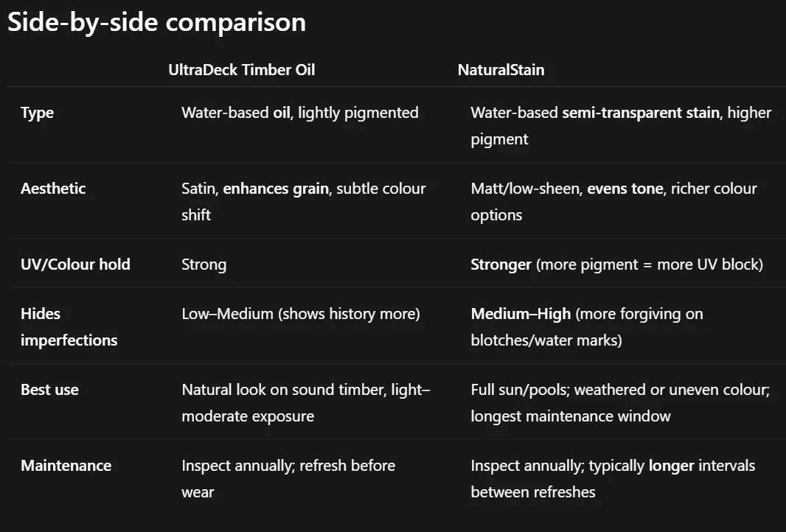
Task: Click the 'Side-by-side comparison' heading
Action: tap(156, 21)
